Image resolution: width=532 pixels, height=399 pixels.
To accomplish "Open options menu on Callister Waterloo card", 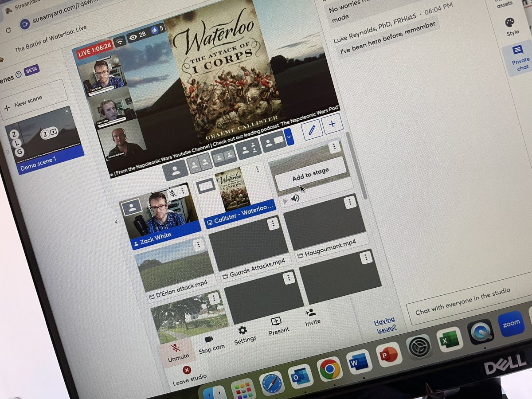I will pyautogui.click(x=258, y=169).
